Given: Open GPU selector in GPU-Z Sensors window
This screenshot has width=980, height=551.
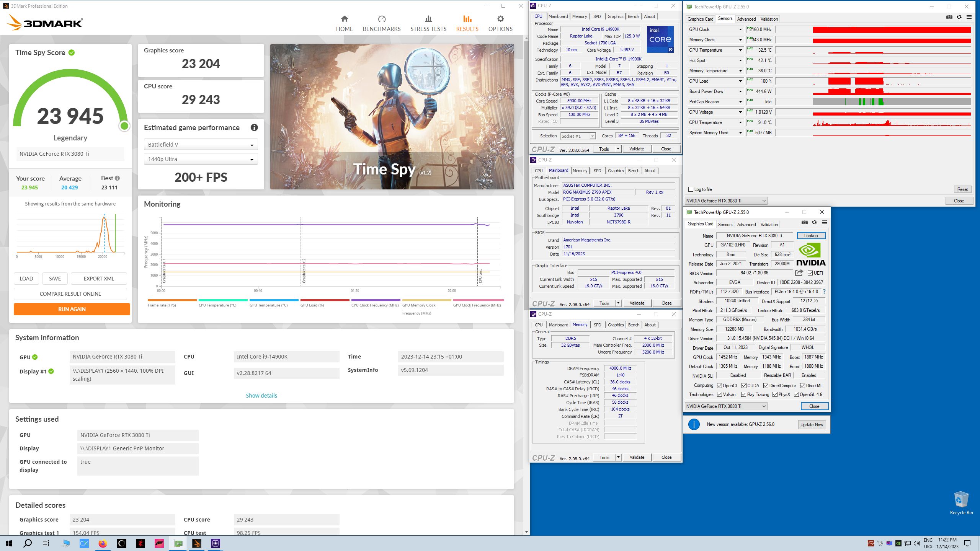Looking at the screenshot, I should 726,201.
